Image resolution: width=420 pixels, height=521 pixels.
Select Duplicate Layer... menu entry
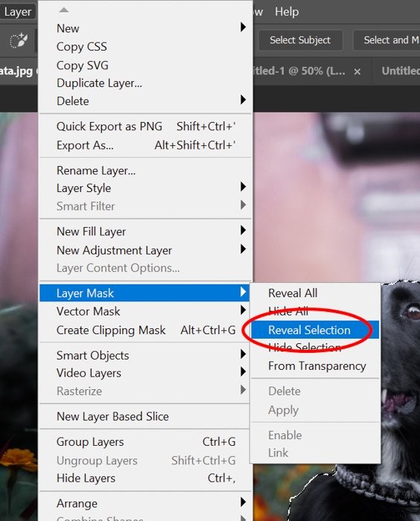click(144, 83)
